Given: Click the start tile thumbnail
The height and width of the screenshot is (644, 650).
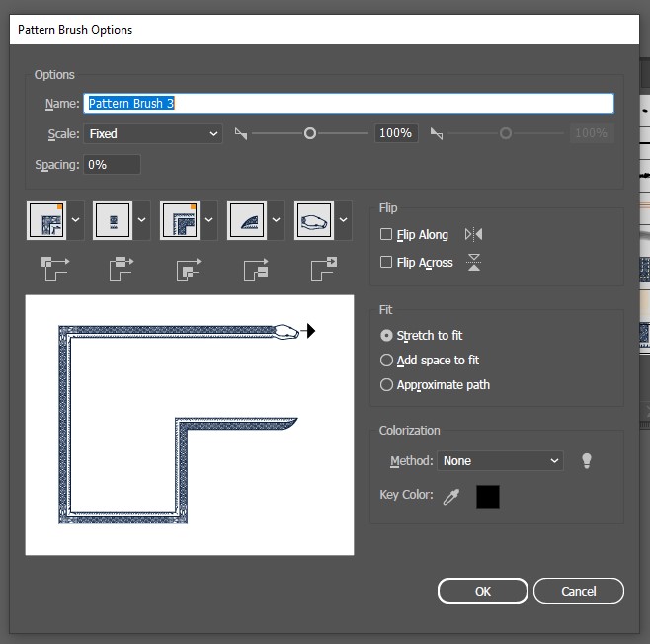Looking at the screenshot, I should 247,220.
